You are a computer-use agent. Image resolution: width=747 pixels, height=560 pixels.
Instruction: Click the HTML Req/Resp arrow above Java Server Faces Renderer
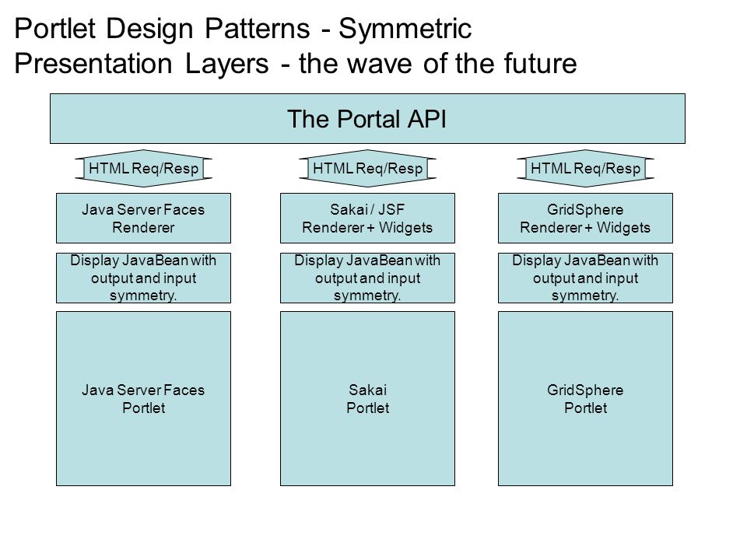[143, 168]
